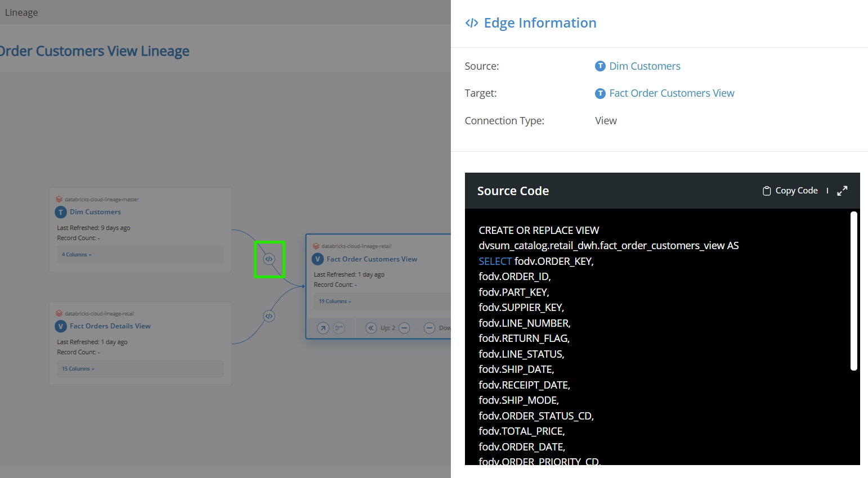The width and height of the screenshot is (868, 478).
Task: Click the fodv.SHIP_MODE code line
Action: point(518,400)
